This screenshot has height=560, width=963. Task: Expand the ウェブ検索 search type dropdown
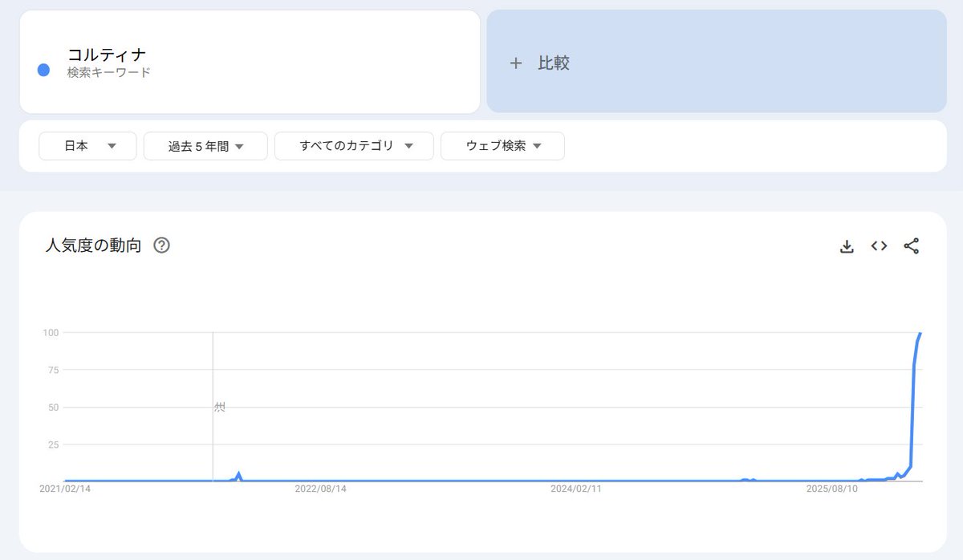(502, 146)
